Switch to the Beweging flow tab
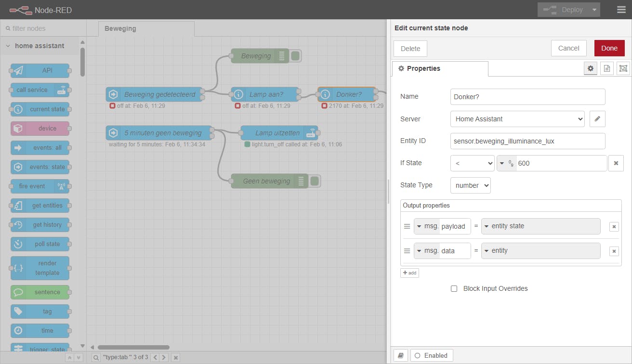632x364 pixels. click(120, 28)
